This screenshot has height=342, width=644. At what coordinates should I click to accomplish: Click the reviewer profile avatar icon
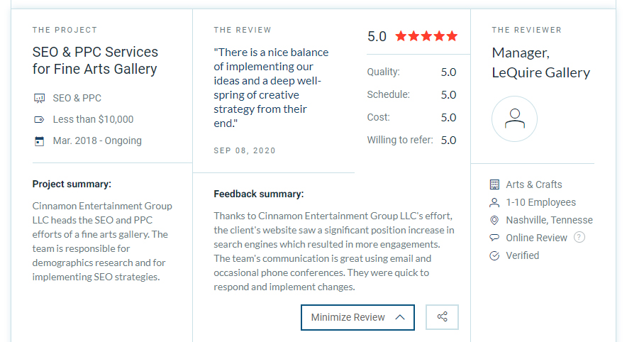(514, 119)
